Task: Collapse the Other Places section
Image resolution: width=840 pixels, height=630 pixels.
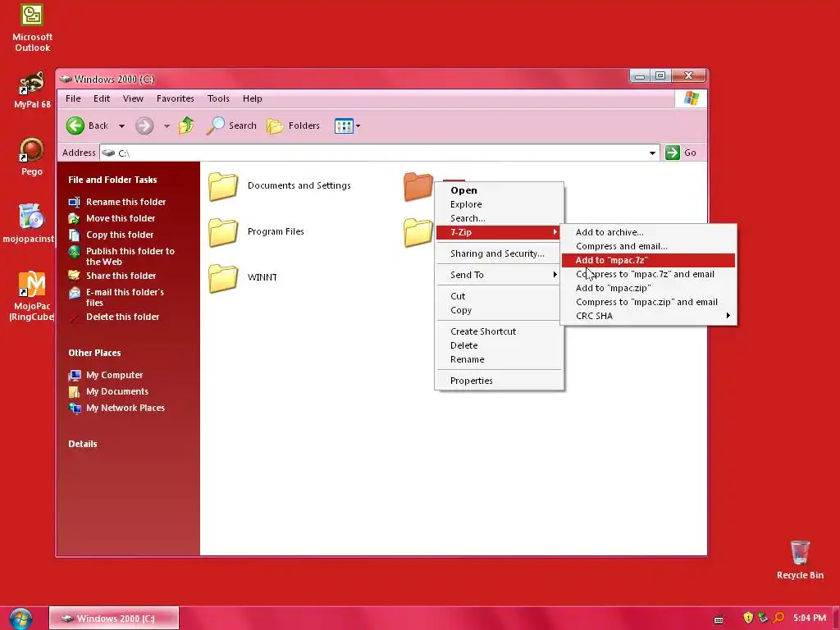Action: pos(94,353)
